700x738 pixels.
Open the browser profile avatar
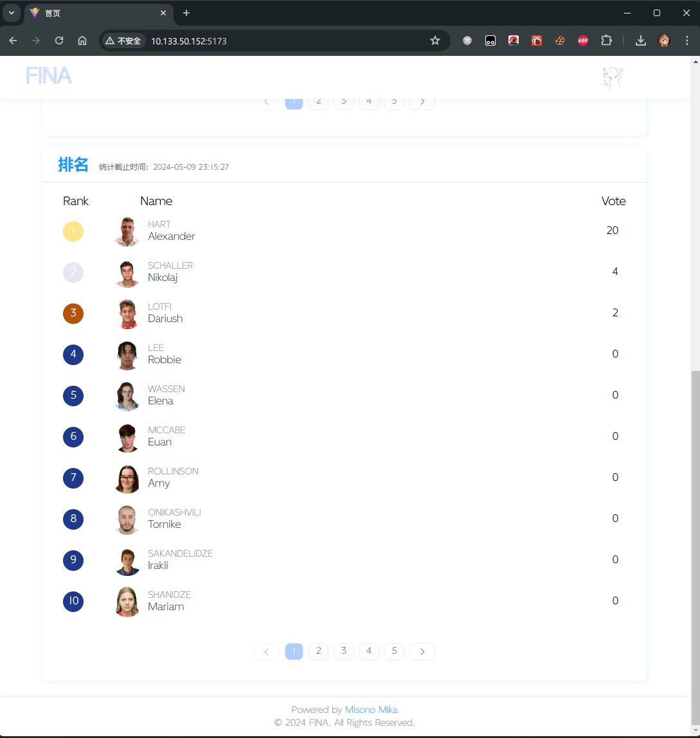[664, 40]
